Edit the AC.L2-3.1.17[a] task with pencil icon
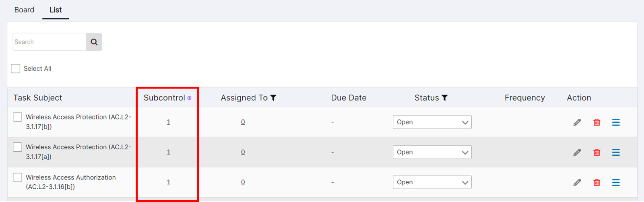This screenshot has width=644, height=202. [577, 153]
